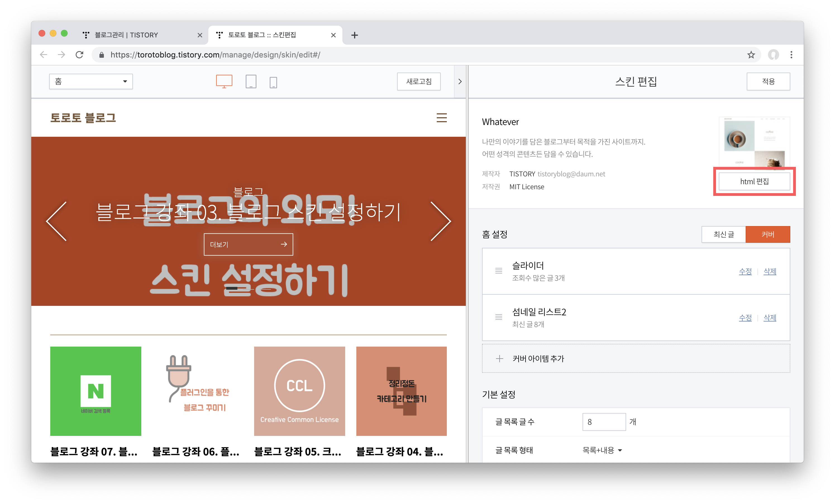Viewport: 835px width, 504px height.
Task: Switch preview to tablet device icon
Action: (x=251, y=82)
